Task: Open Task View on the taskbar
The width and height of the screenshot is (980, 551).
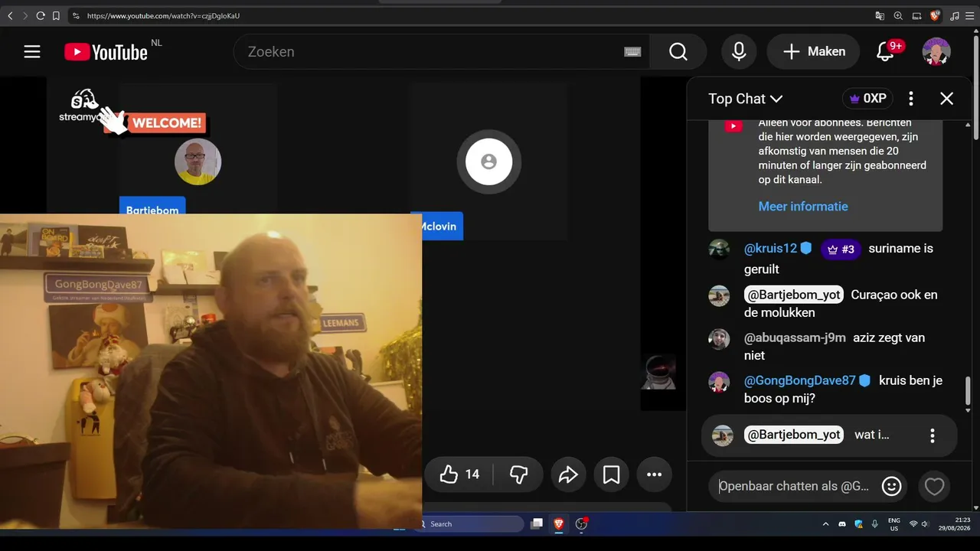Action: (x=537, y=523)
